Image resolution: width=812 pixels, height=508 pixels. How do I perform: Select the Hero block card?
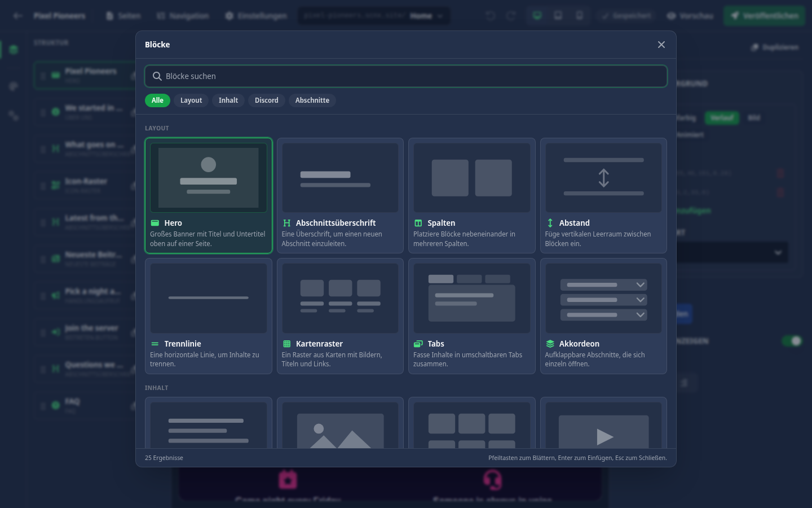[x=209, y=196]
